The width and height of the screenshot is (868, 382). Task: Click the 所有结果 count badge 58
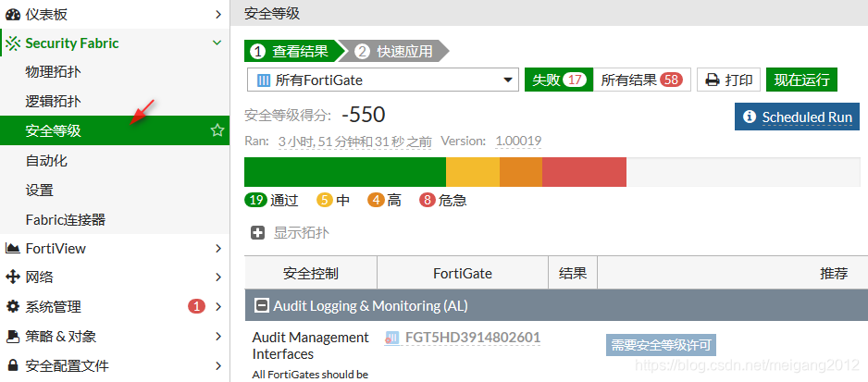pos(671,80)
